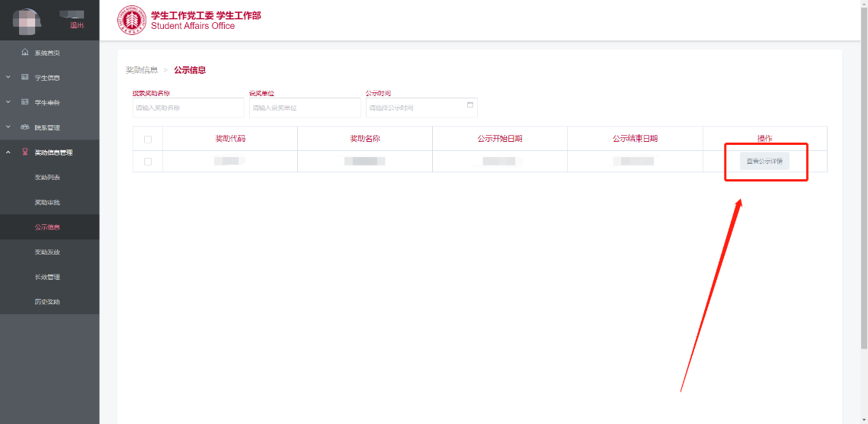Collapse the 奖助信息管理 chevron arrow

(x=8, y=153)
